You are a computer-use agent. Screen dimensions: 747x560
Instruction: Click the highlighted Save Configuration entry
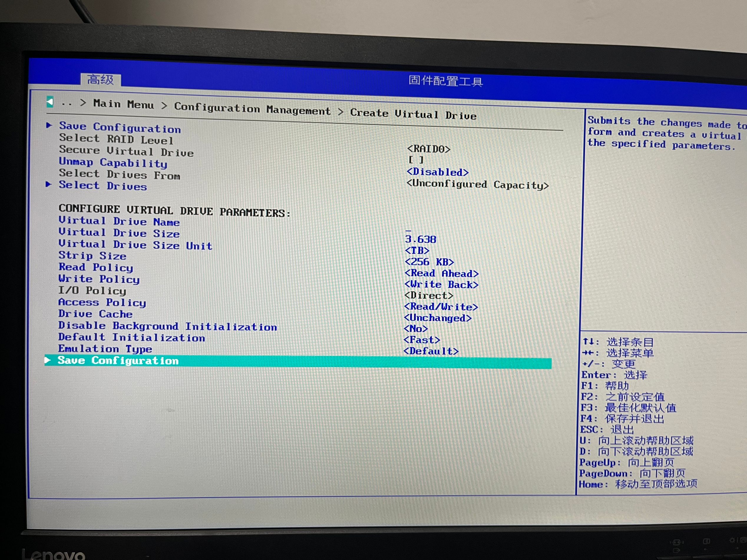click(118, 360)
